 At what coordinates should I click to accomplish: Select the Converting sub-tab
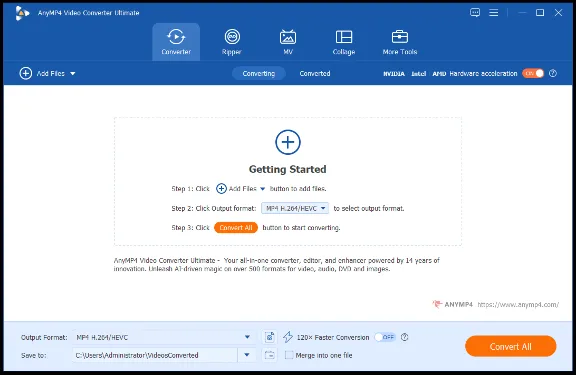coord(259,73)
